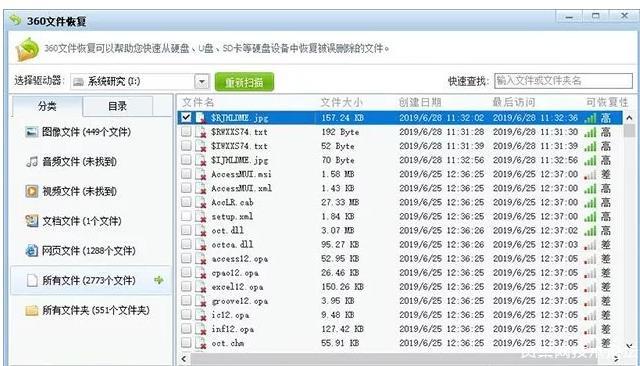Switch to the 分类 tab
This screenshot has height=366, width=640.
click(x=47, y=106)
